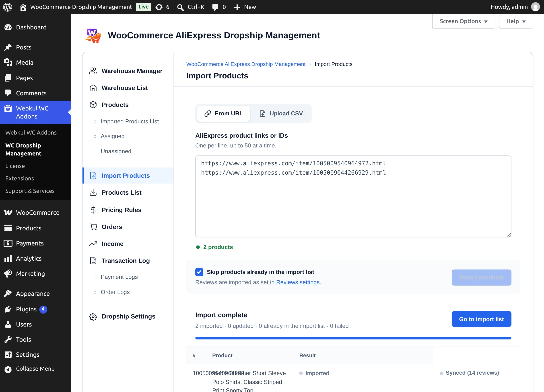Open the Extensions submenu item
This screenshot has height=392, width=544.
19,178
